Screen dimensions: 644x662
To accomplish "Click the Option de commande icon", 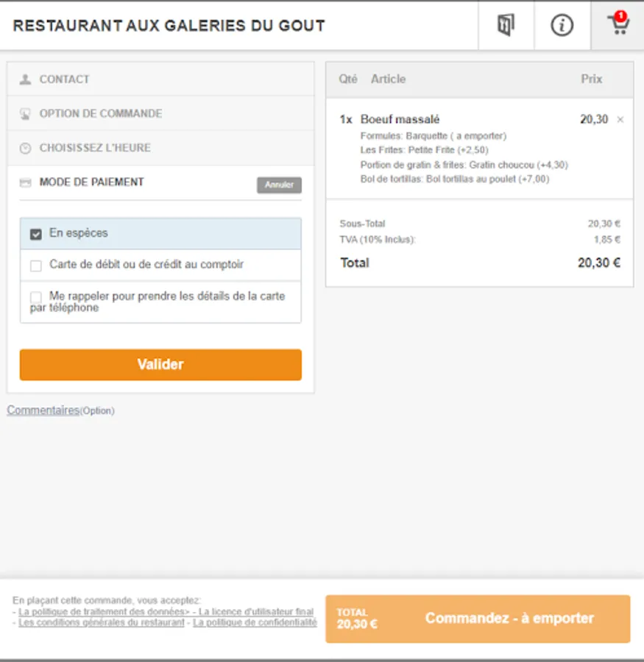I will coord(26,114).
